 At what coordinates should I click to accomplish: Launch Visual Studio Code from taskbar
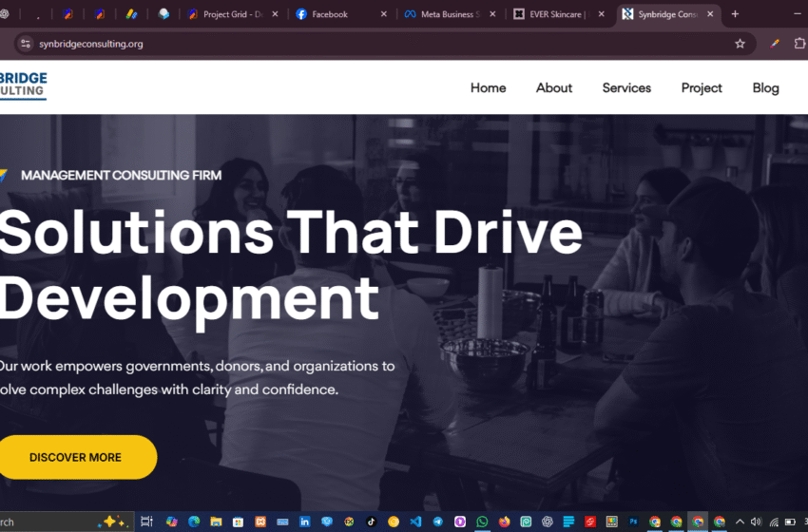coord(415,522)
